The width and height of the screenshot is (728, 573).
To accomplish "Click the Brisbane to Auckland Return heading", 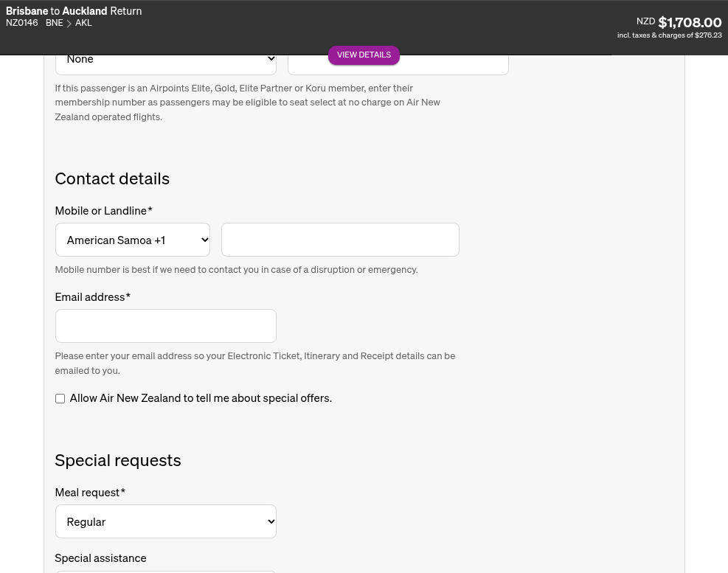I will [74, 10].
